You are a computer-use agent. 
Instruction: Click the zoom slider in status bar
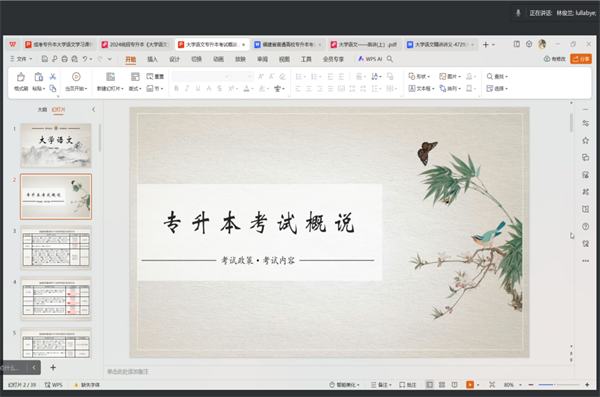click(x=559, y=384)
